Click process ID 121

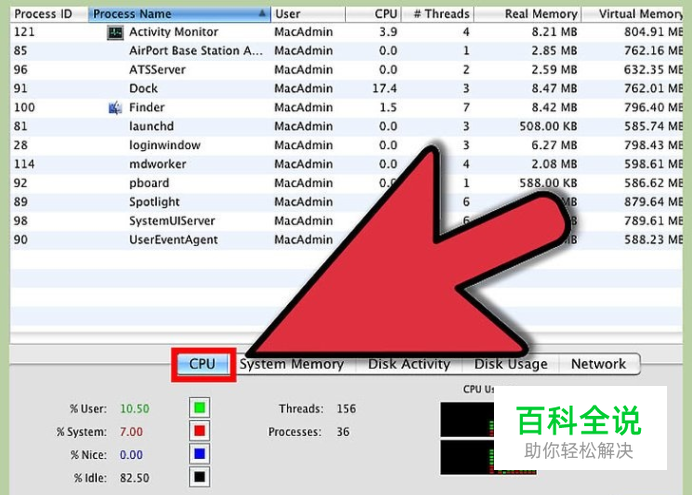click(24, 32)
